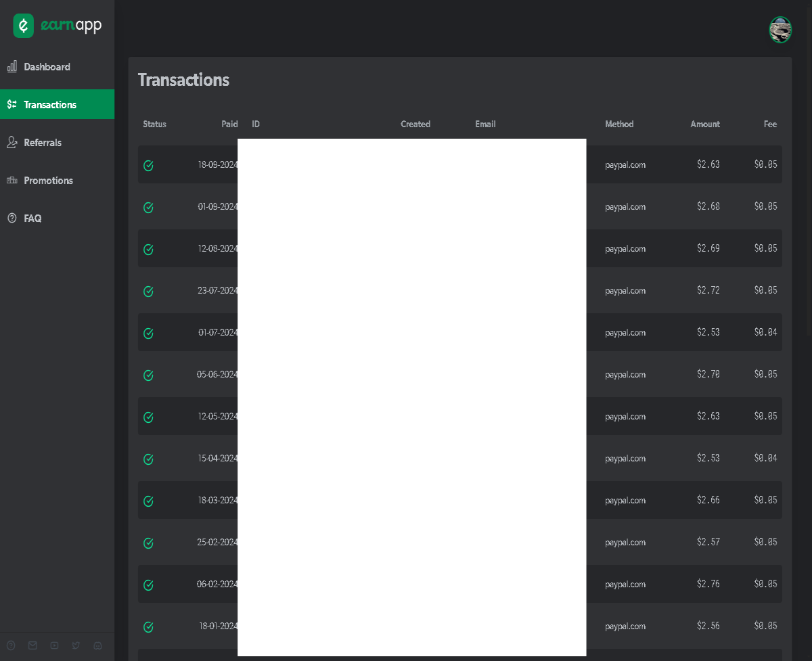This screenshot has height=661, width=812.
Task: Click the status checkmark for 18-09-2024 payment
Action: tap(148, 166)
